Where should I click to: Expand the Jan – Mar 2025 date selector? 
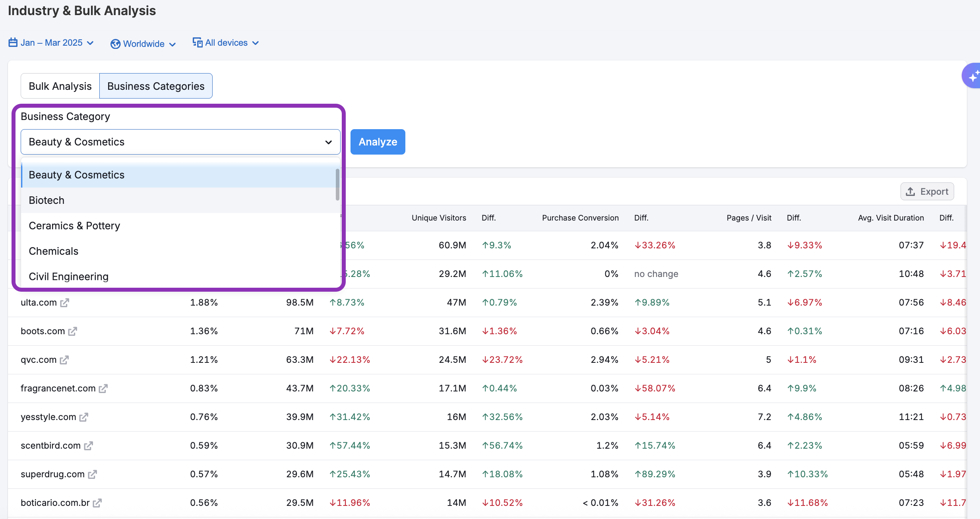pos(52,43)
